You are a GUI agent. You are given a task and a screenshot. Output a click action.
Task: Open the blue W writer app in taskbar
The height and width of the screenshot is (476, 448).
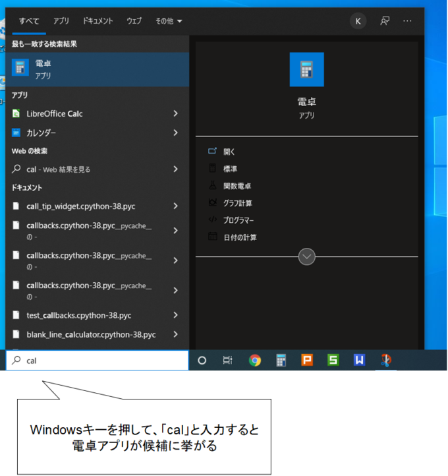coord(360,361)
